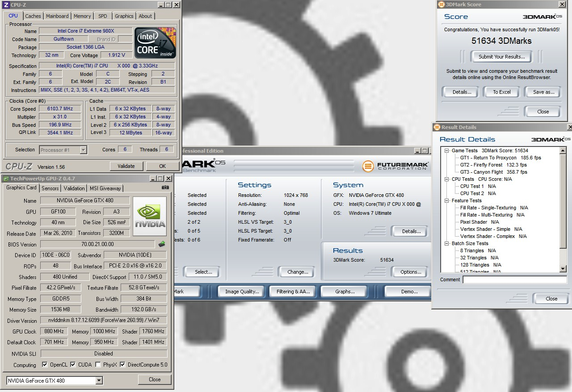The image size is (572, 392).
Task: Click the NVIDIA logo in GPU-Z
Action: pyautogui.click(x=150, y=217)
